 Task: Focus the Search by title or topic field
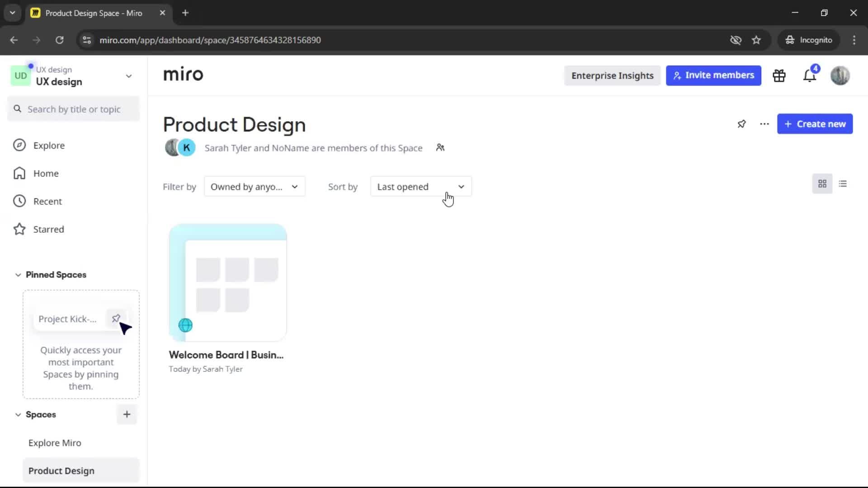[74, 109]
